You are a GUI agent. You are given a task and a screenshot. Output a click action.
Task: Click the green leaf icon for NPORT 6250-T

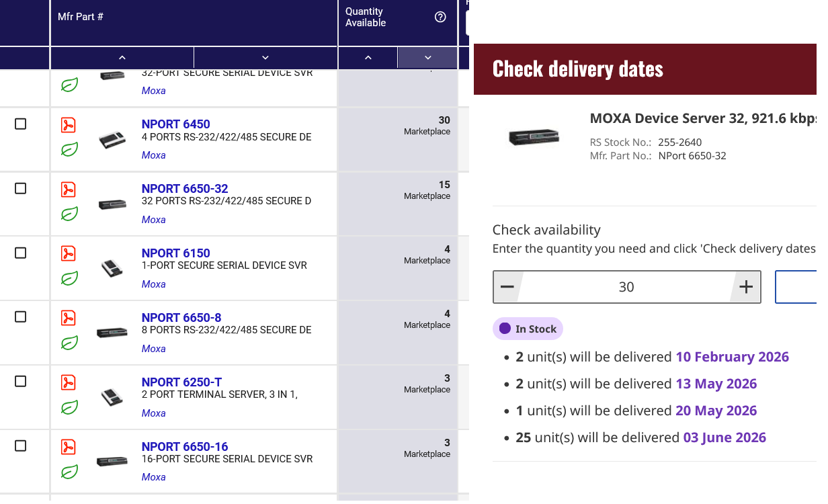click(69, 407)
